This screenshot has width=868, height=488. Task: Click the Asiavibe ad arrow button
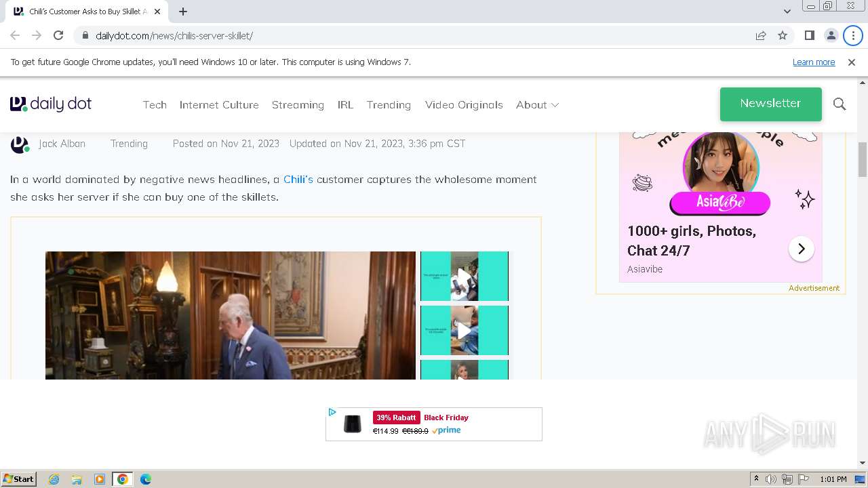(801, 249)
